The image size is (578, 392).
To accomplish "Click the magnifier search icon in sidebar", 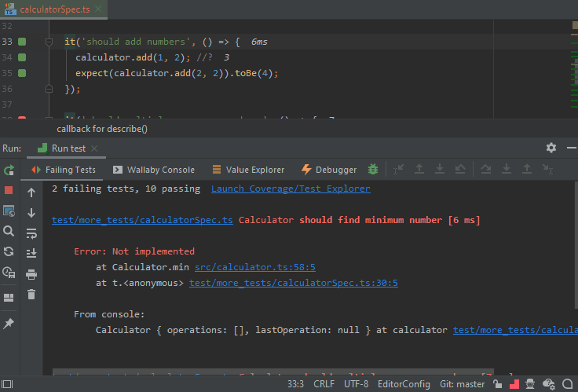I will [9, 231].
